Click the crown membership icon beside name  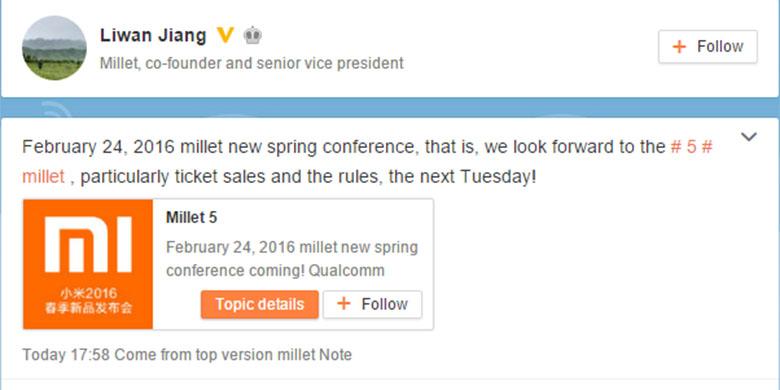pyautogui.click(x=253, y=35)
